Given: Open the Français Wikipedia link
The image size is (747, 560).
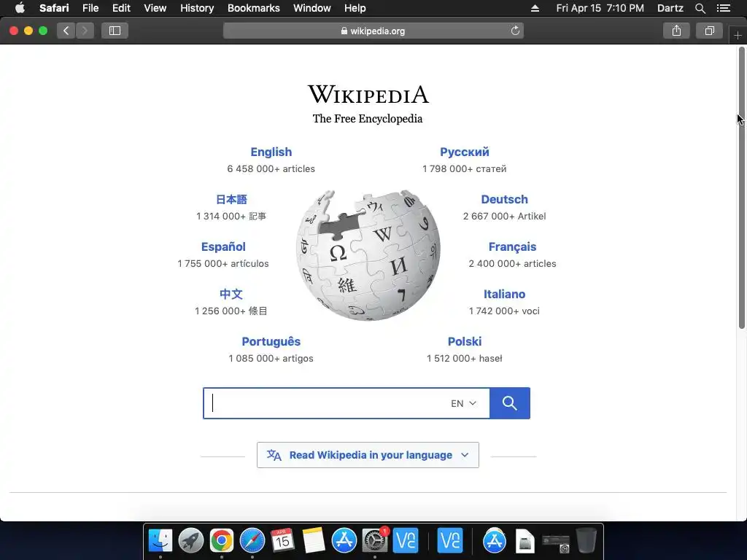Looking at the screenshot, I should 513,246.
